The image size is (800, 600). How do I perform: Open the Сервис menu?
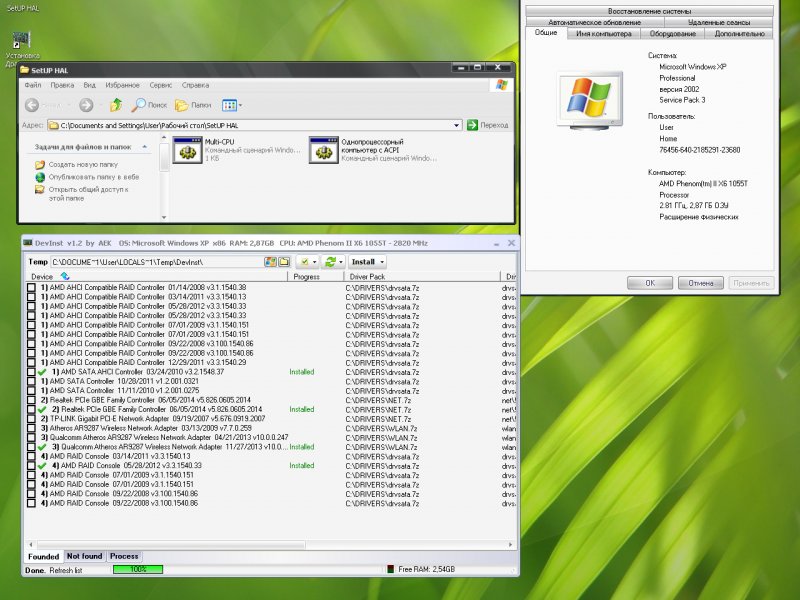click(161, 85)
